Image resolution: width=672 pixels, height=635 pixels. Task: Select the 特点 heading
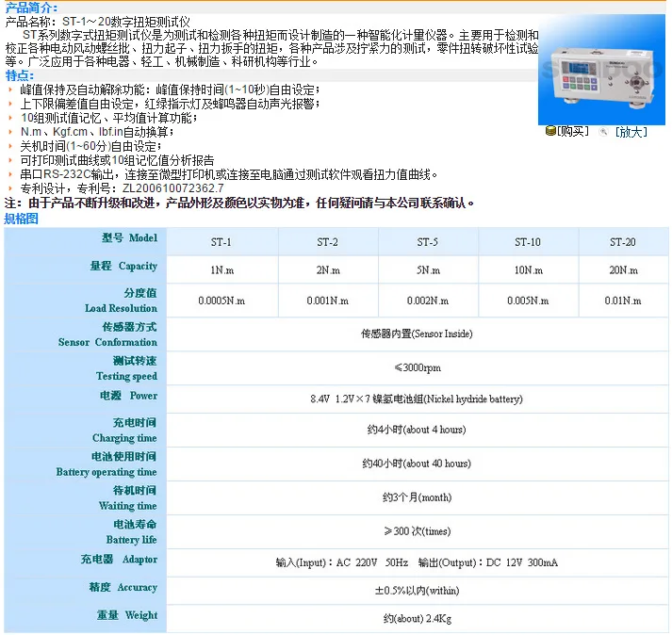click(x=19, y=75)
